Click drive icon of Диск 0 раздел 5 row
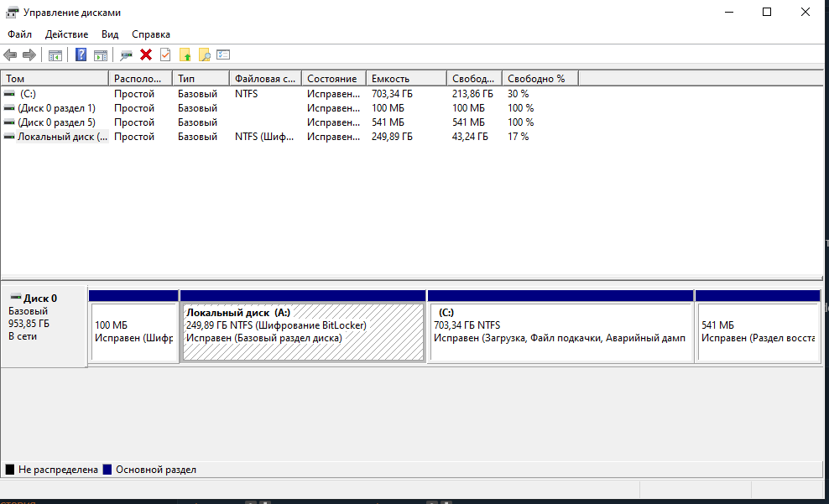The width and height of the screenshot is (829, 504). (x=9, y=122)
